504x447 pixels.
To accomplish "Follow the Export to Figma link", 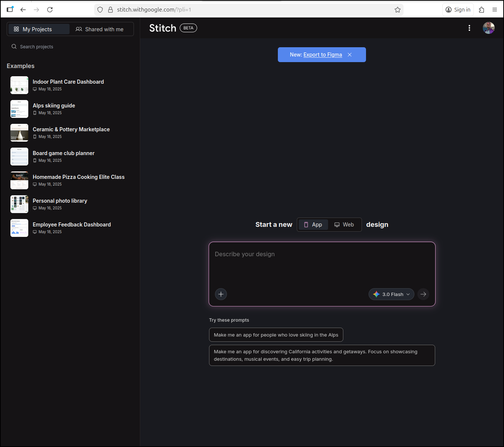I will tap(322, 55).
